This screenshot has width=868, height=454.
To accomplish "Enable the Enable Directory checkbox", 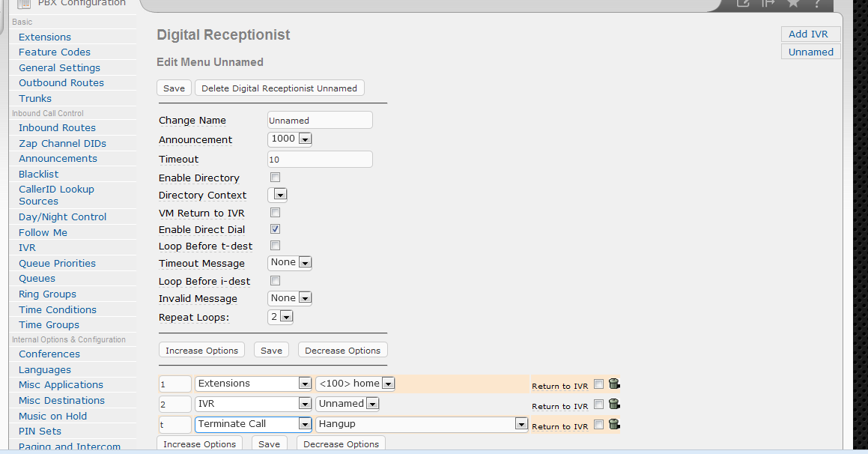I will pyautogui.click(x=275, y=178).
